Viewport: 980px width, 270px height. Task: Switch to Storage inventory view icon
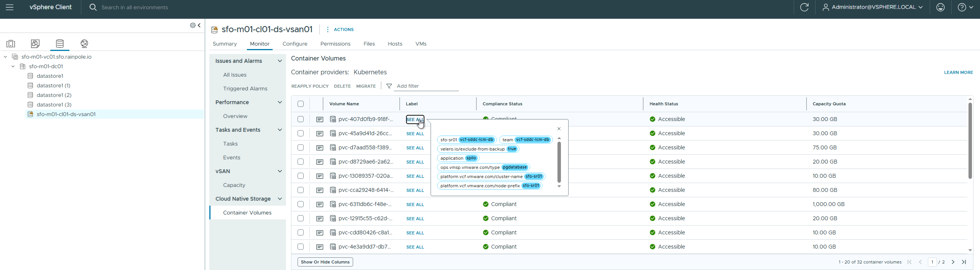pos(60,44)
